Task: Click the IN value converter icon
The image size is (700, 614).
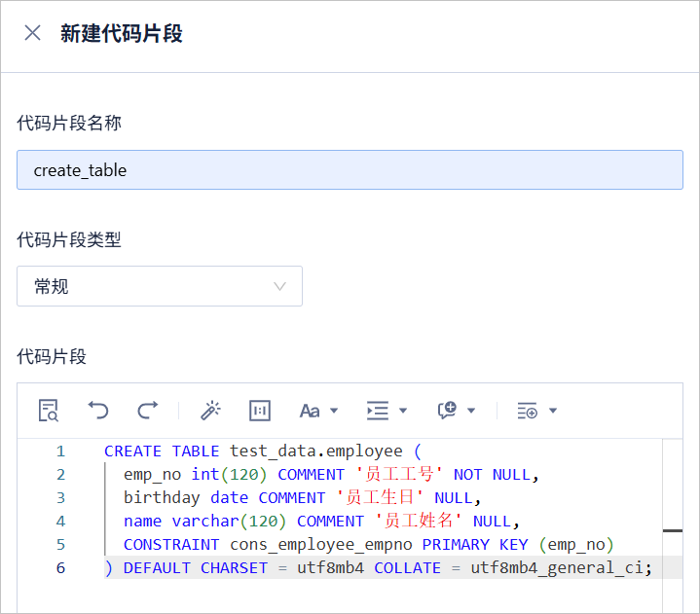Action: tap(260, 411)
